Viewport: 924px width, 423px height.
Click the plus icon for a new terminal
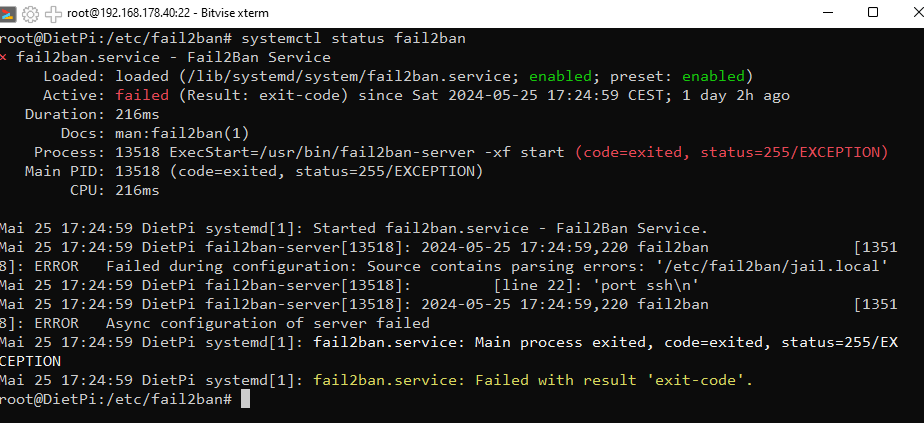(x=53, y=12)
